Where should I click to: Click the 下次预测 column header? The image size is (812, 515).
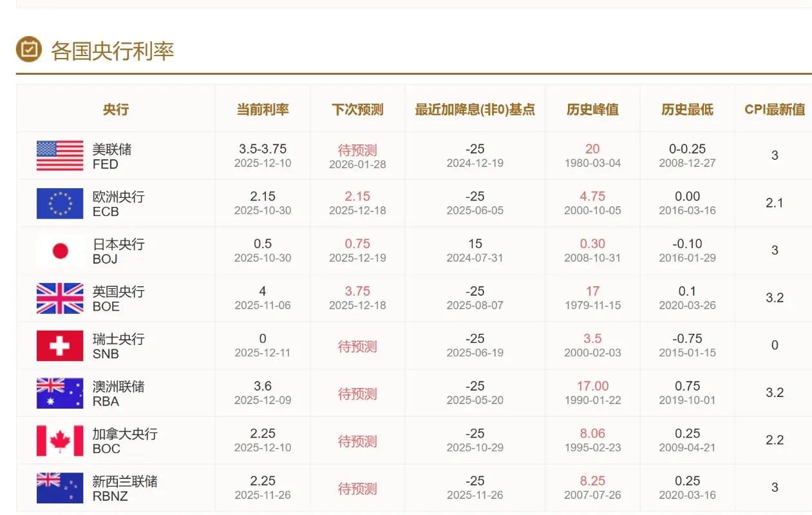click(x=357, y=110)
